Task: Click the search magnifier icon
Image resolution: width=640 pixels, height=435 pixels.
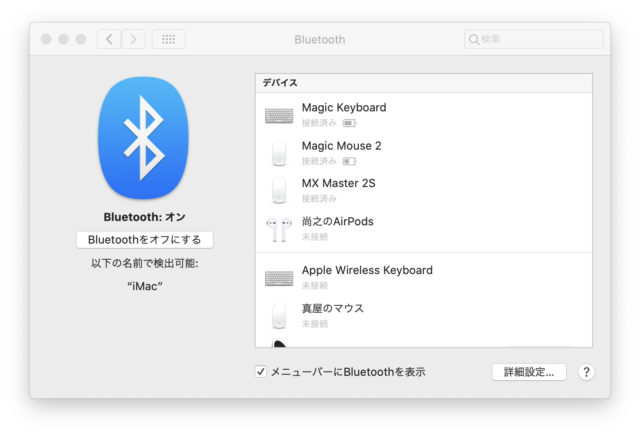Action: [x=473, y=39]
